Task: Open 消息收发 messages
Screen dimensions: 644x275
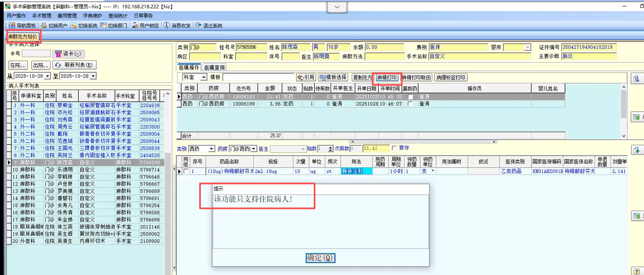Action: point(178,26)
